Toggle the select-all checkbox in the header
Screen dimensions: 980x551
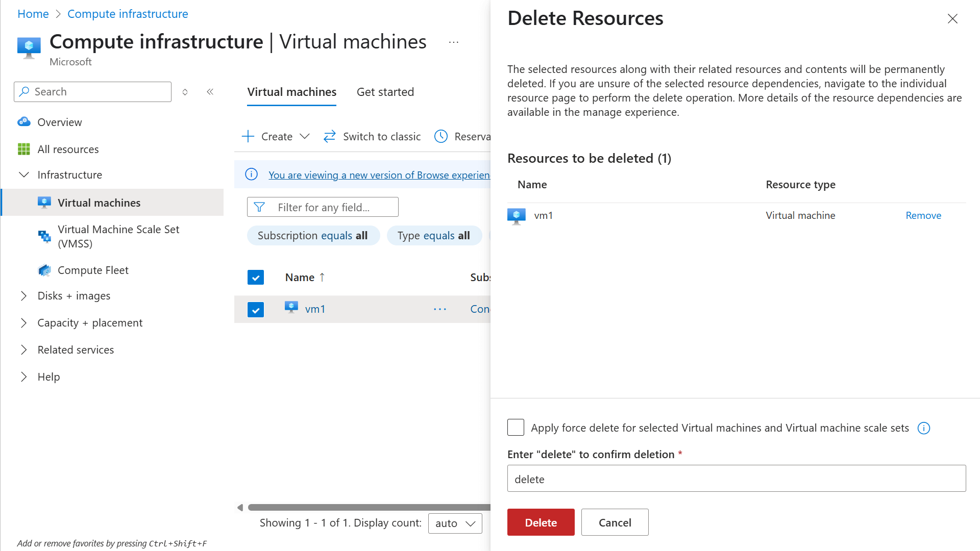(x=256, y=277)
